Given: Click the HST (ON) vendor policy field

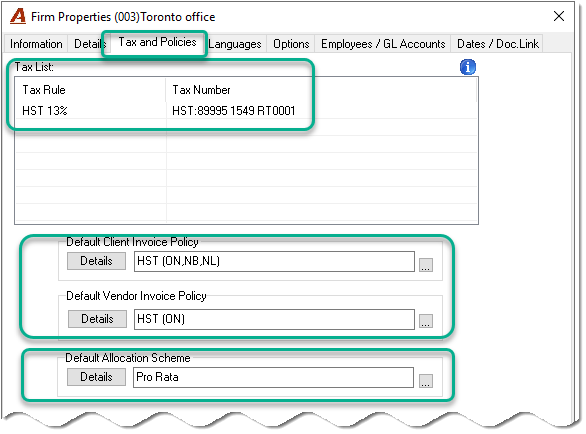Looking at the screenshot, I should (274, 319).
